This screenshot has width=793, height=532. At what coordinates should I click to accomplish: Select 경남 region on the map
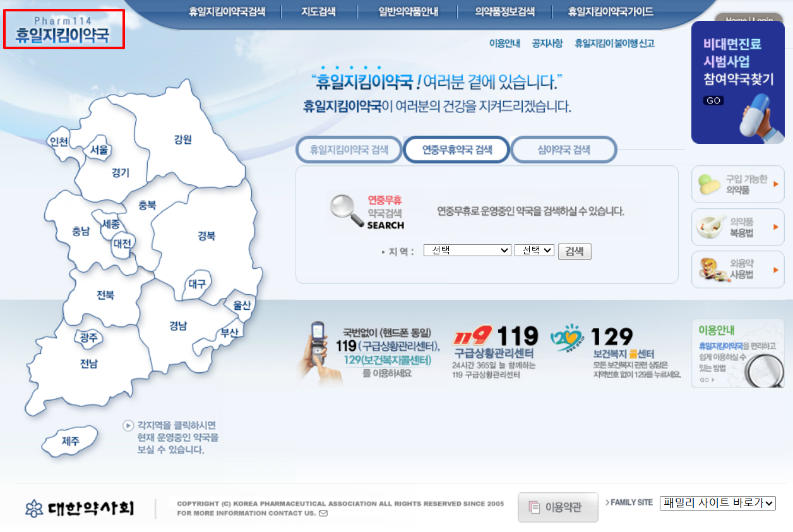[178, 326]
